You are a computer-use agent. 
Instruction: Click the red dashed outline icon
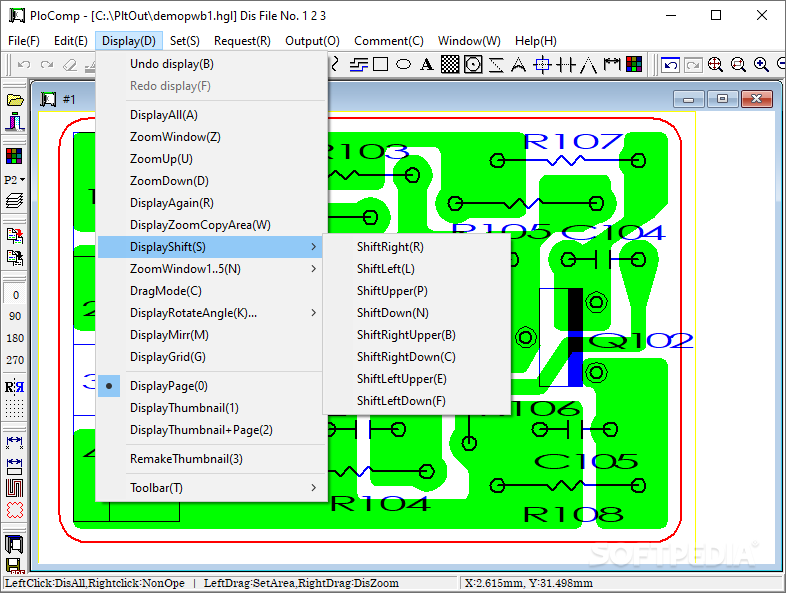click(15, 510)
